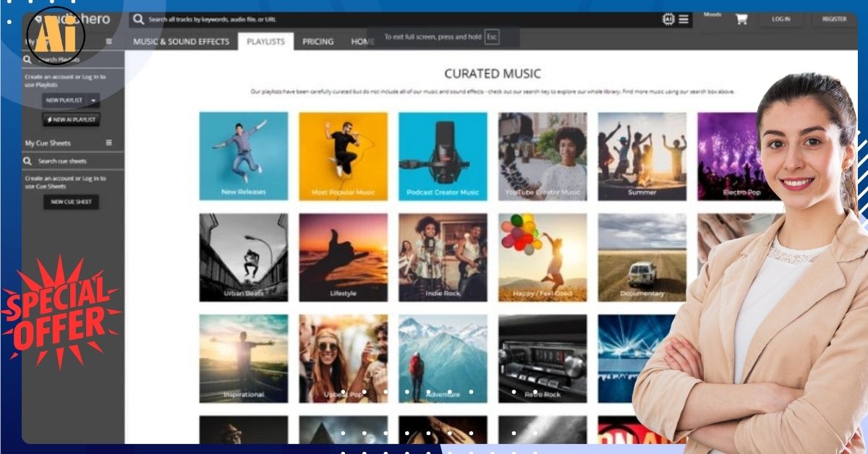868x454 pixels.
Task: Open the Most Popular Music playlist
Action: [343, 156]
